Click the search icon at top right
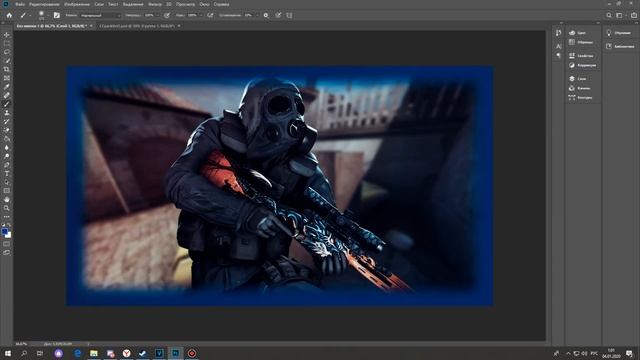The image size is (640, 360). click(609, 15)
